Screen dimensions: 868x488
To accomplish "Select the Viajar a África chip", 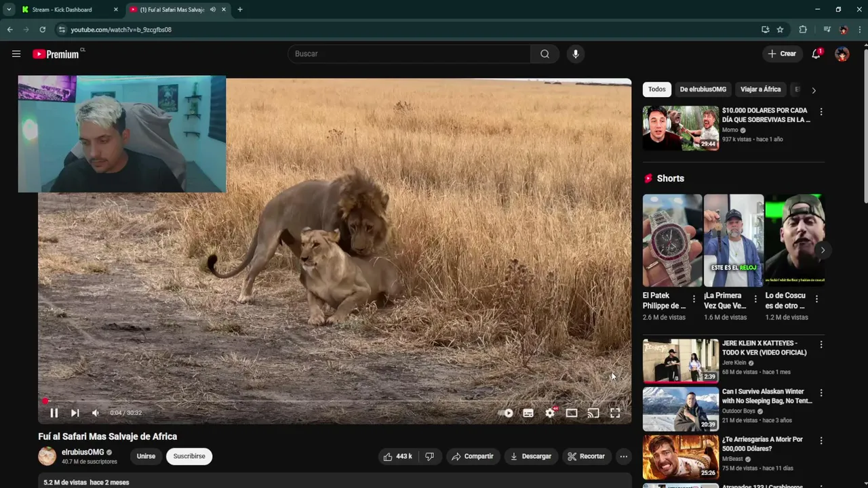I will (760, 89).
